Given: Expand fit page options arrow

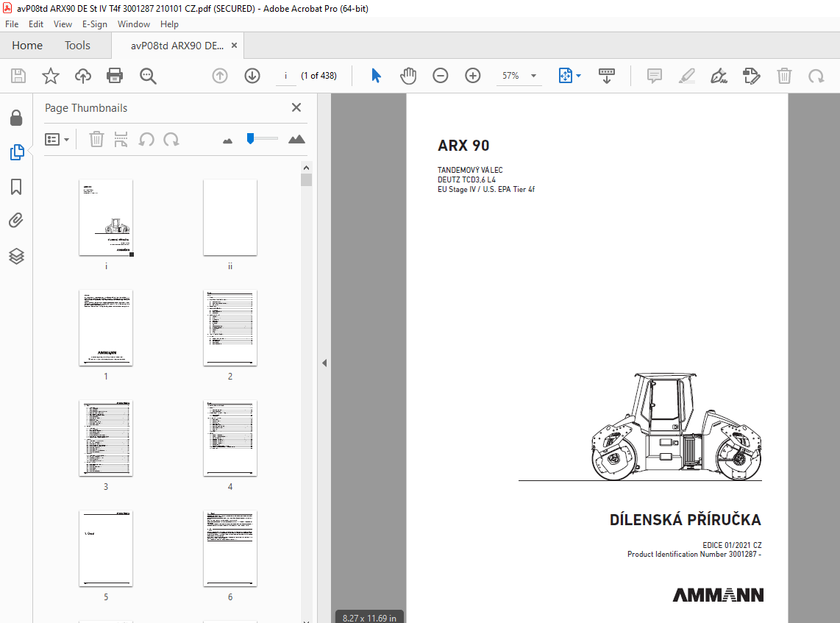Looking at the screenshot, I should pos(579,76).
